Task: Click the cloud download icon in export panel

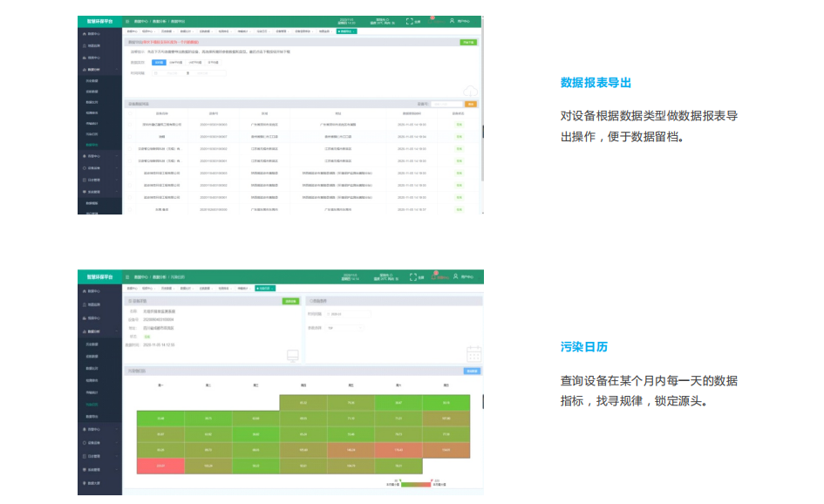Action: tap(471, 91)
